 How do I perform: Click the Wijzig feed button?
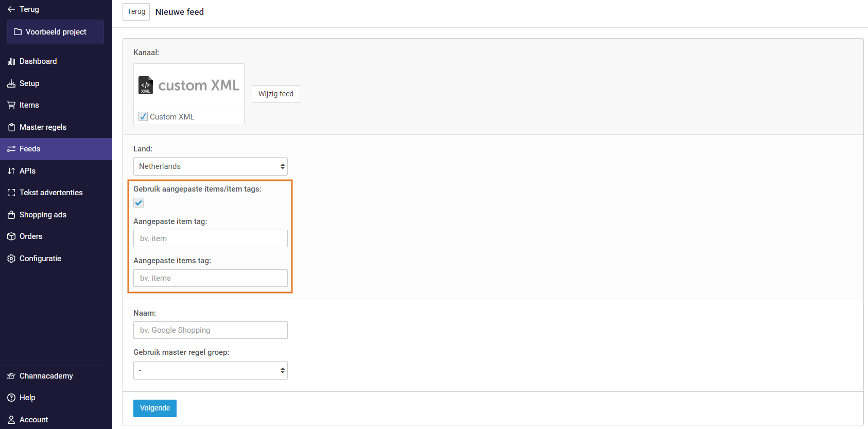pyautogui.click(x=275, y=94)
